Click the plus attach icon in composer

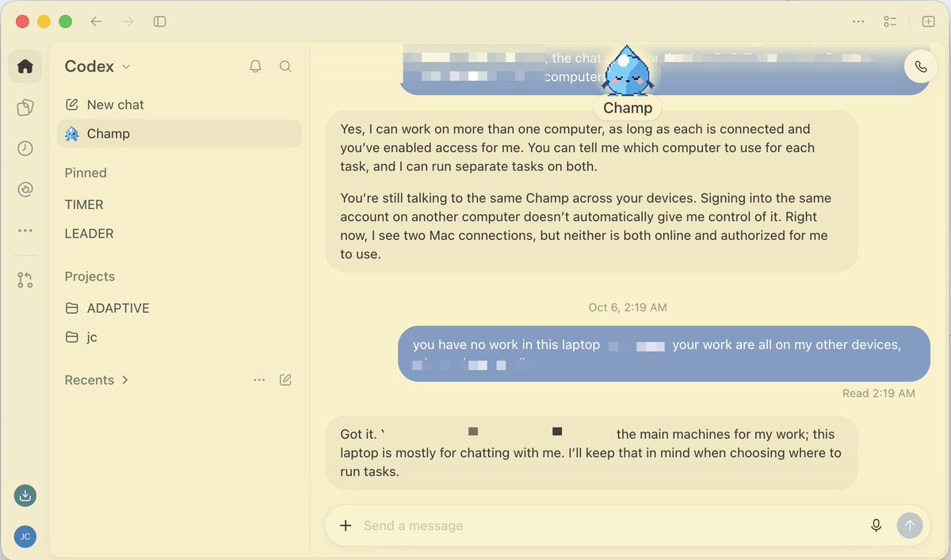[x=346, y=525]
